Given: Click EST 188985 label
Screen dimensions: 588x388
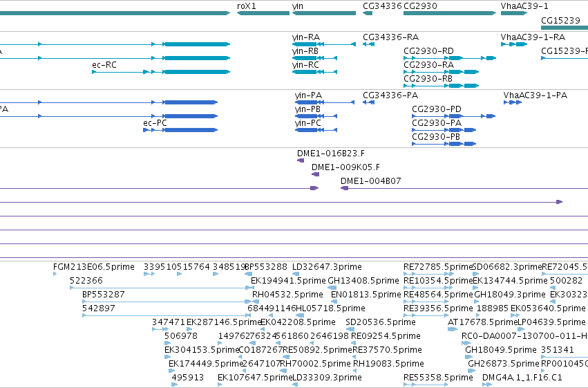Looking at the screenshot, I should (493, 308).
